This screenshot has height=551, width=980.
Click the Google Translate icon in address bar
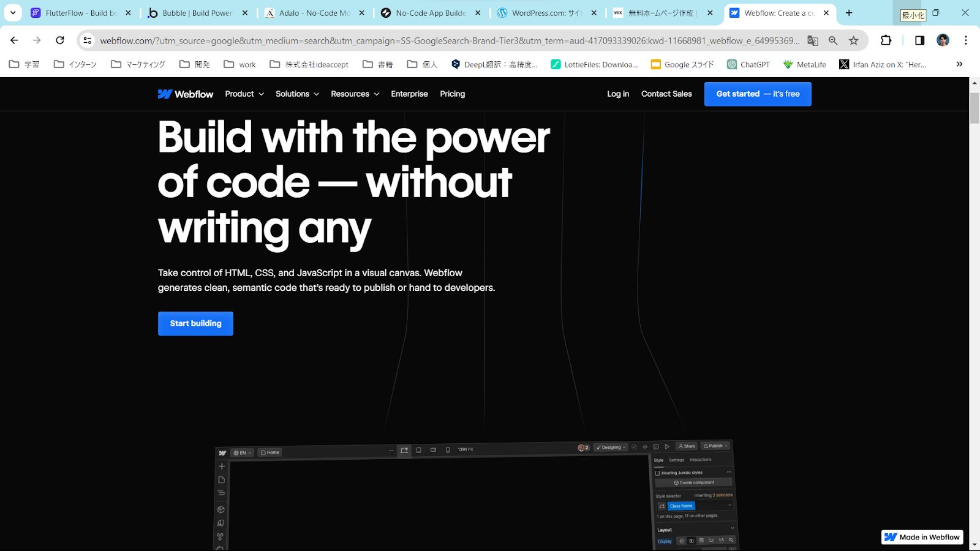tap(813, 40)
